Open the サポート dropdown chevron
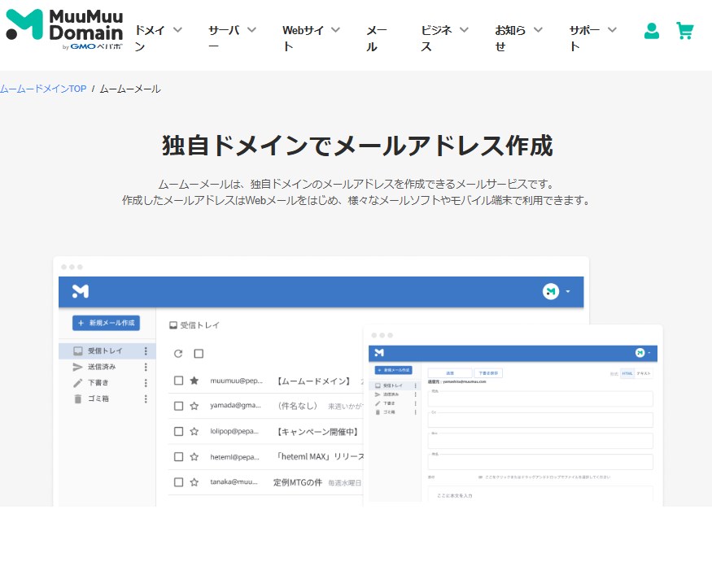 coord(612,30)
